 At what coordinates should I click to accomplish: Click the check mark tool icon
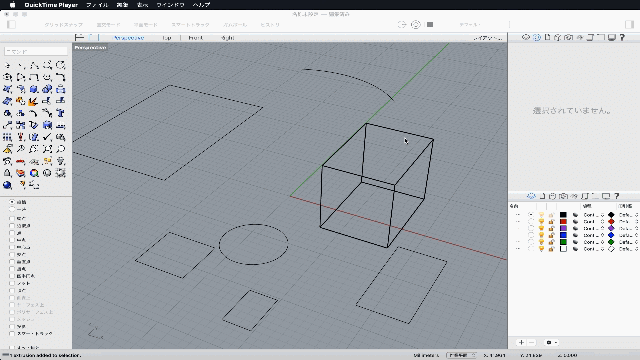pyautogui.click(x=47, y=137)
